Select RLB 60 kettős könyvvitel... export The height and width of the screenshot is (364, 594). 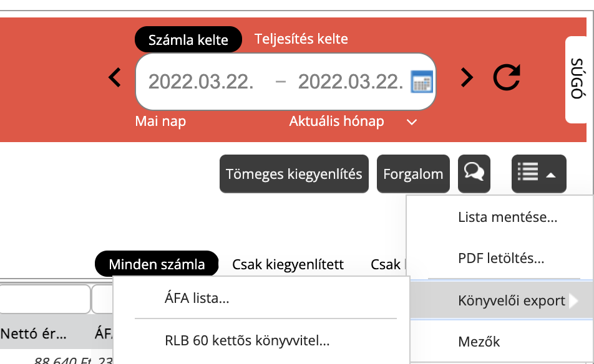tap(247, 340)
